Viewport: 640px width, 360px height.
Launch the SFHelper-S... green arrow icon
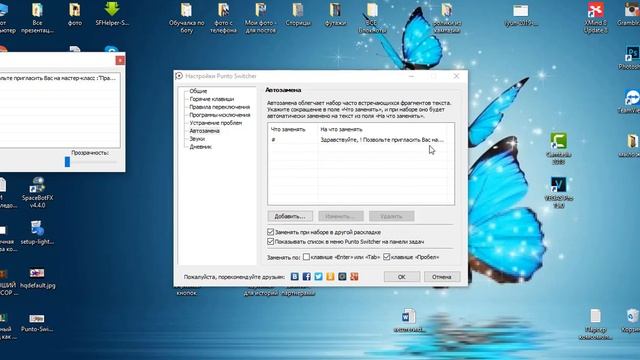coord(112,14)
